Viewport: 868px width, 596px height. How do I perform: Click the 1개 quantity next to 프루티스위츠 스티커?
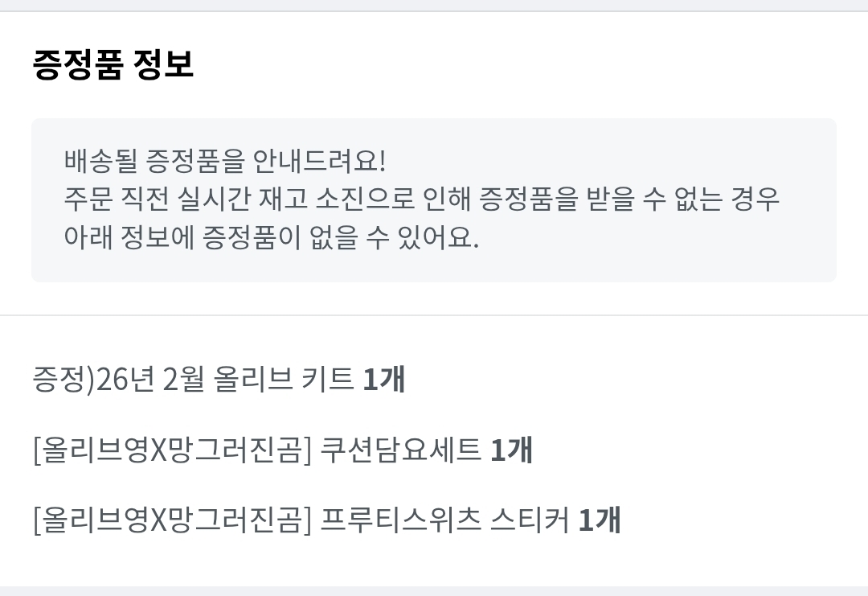point(600,520)
